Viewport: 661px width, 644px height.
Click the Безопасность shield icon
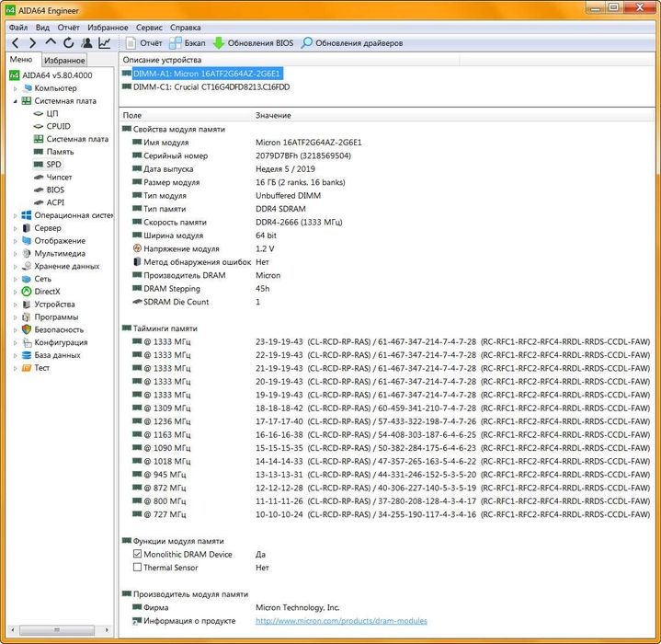pos(27,329)
